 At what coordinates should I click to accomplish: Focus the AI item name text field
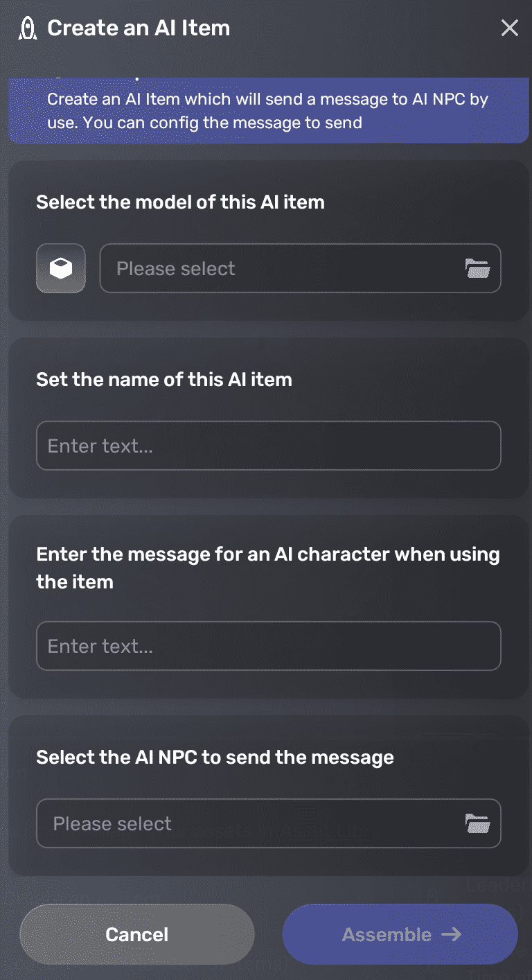pos(268,446)
